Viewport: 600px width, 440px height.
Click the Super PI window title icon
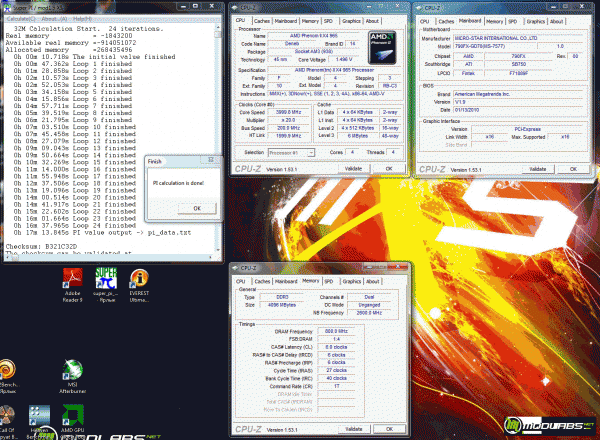(x=7, y=7)
